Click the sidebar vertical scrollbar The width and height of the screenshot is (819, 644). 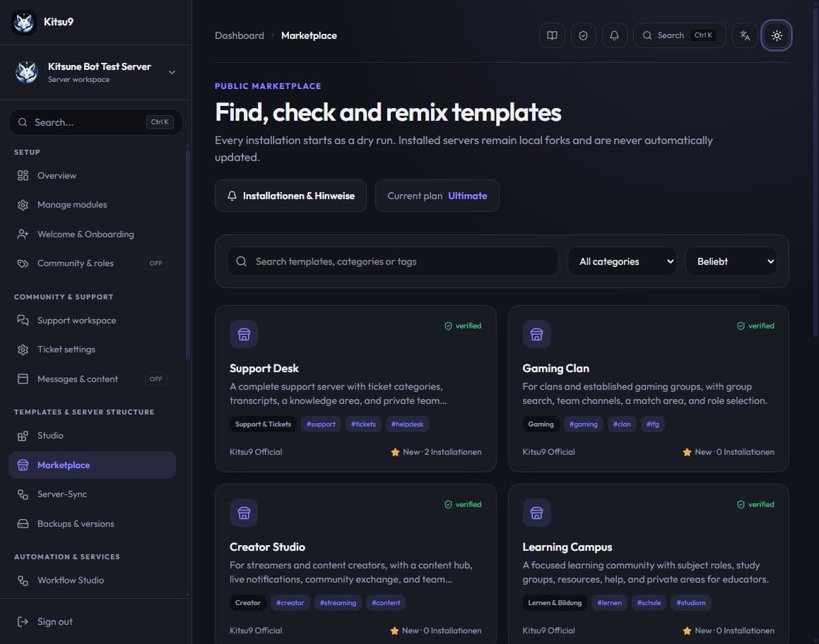(x=187, y=254)
